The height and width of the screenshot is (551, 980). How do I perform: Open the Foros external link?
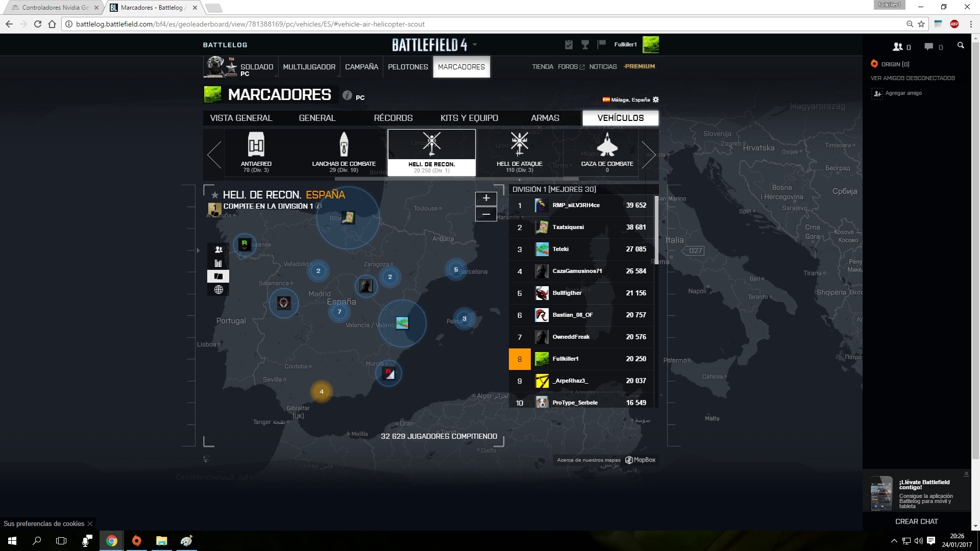click(x=571, y=67)
